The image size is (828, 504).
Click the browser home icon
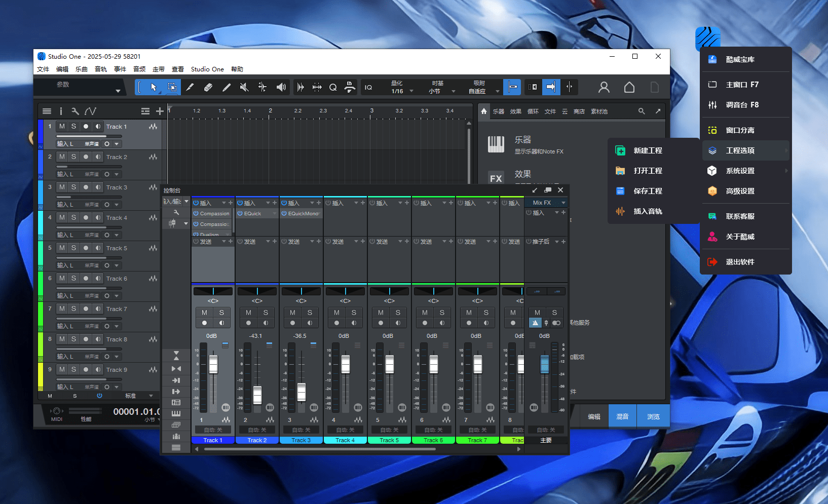pyautogui.click(x=484, y=111)
